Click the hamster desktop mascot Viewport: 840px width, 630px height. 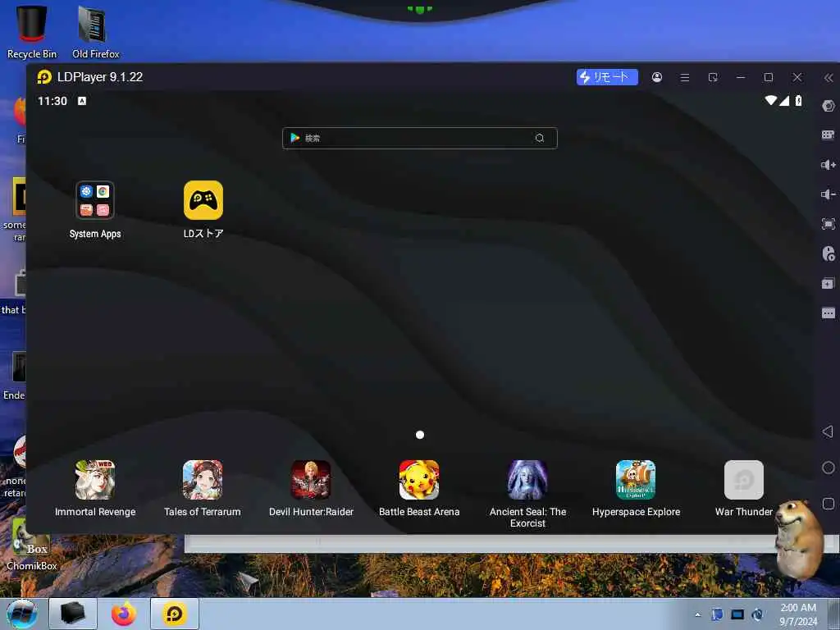coord(799,540)
